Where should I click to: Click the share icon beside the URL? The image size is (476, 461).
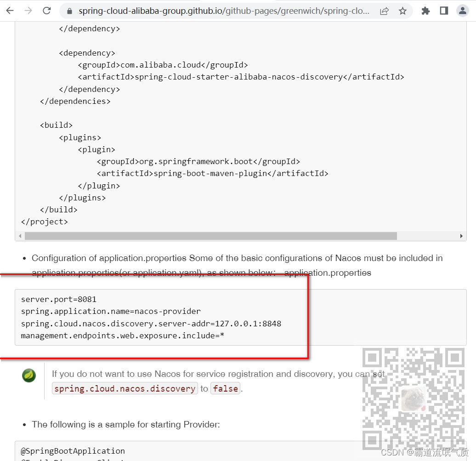[384, 10]
